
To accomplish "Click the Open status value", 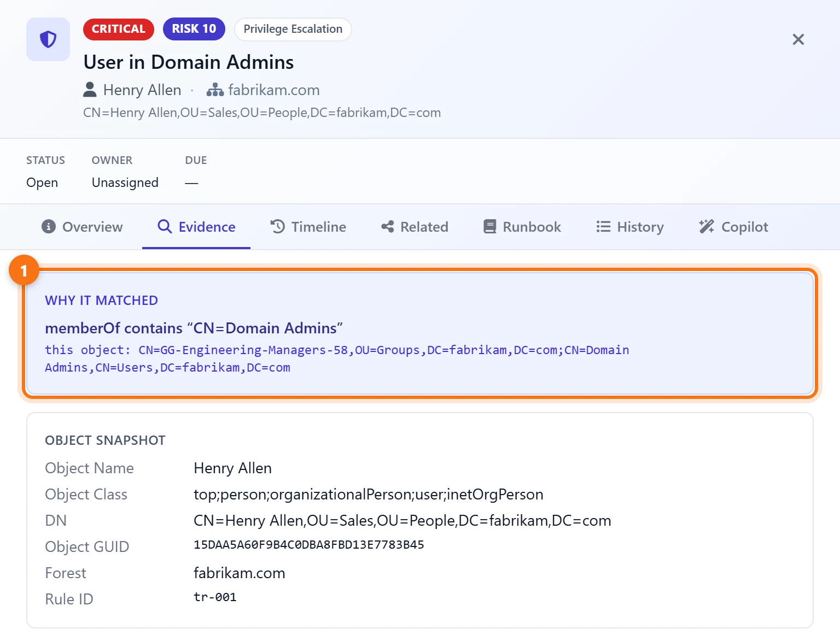I will point(42,183).
